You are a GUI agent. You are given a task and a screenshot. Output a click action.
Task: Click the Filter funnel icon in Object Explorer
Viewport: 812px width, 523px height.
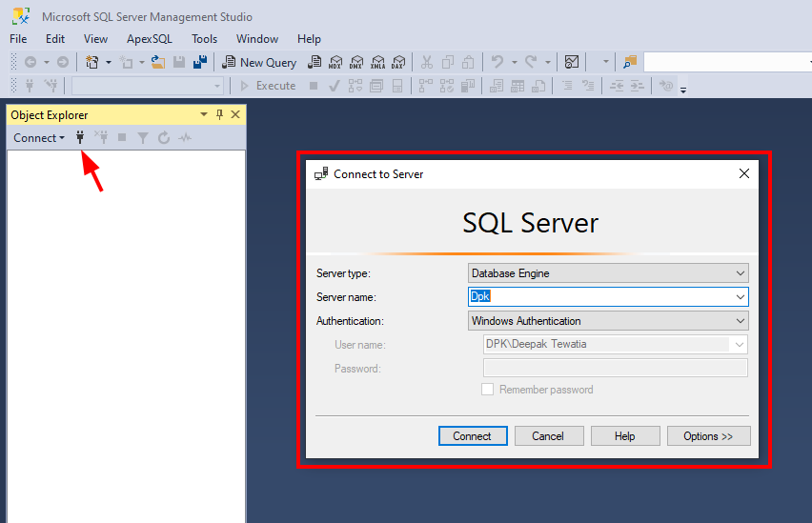[143, 138]
